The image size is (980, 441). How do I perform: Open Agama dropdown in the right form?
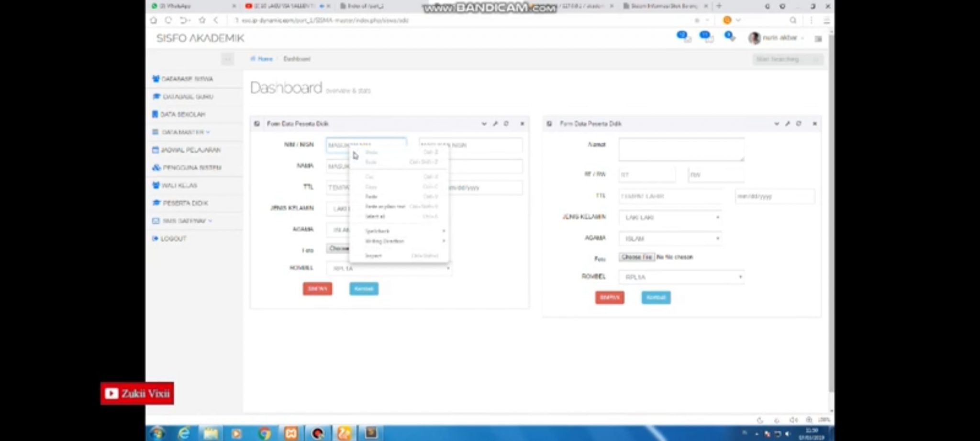[x=670, y=239]
